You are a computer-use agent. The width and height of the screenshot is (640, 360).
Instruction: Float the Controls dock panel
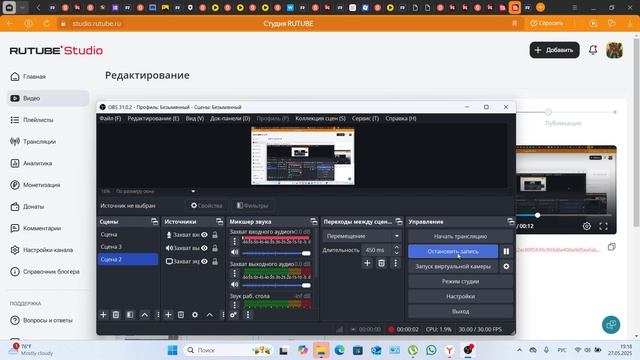[x=511, y=222]
